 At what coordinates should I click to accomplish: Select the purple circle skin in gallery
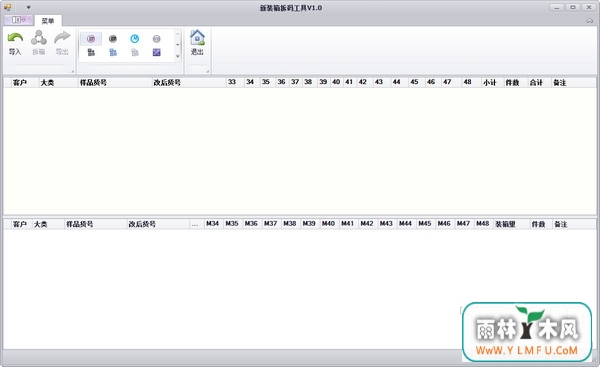pyautogui.click(x=91, y=39)
